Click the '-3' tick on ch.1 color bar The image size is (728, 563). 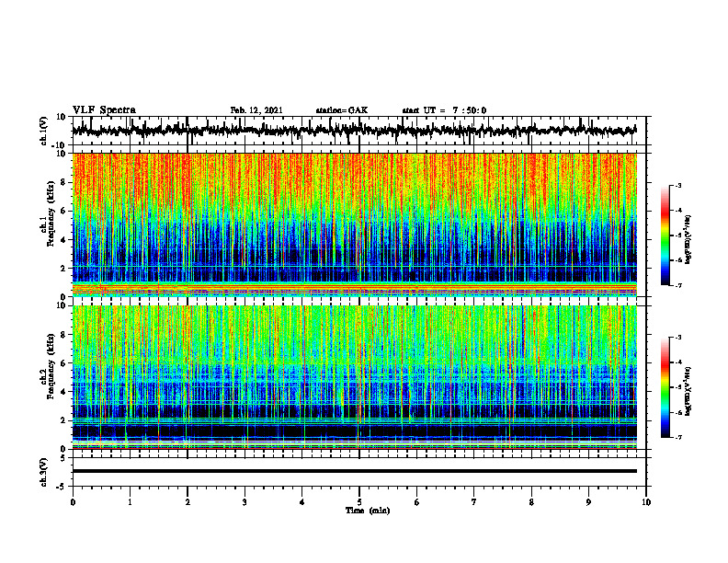pyautogui.click(x=678, y=185)
